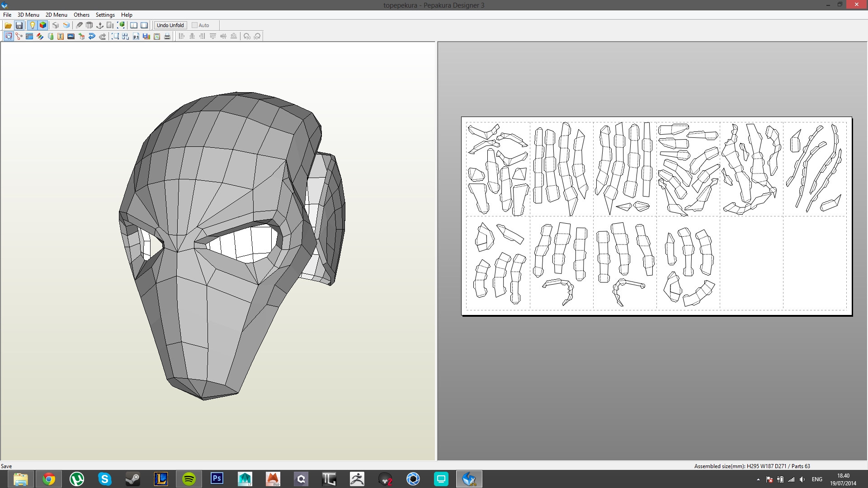Open the 2D Menu
Viewport: 868px width, 488px height.
pos(57,14)
